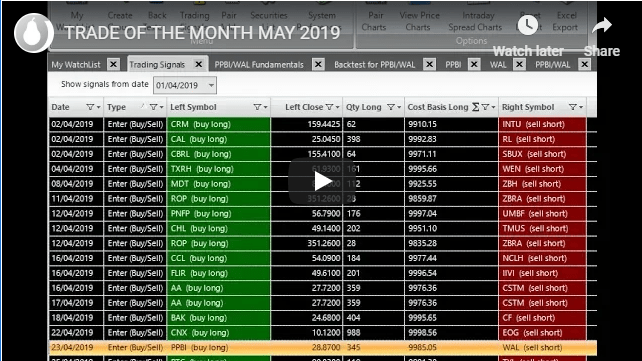Play the Trade of the Month video
642x361 pixels.
[322, 181]
